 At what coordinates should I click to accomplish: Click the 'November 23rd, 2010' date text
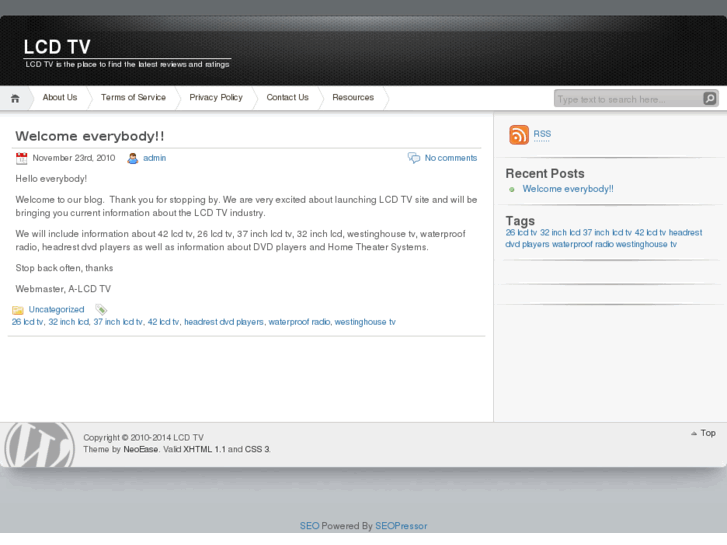coord(74,158)
